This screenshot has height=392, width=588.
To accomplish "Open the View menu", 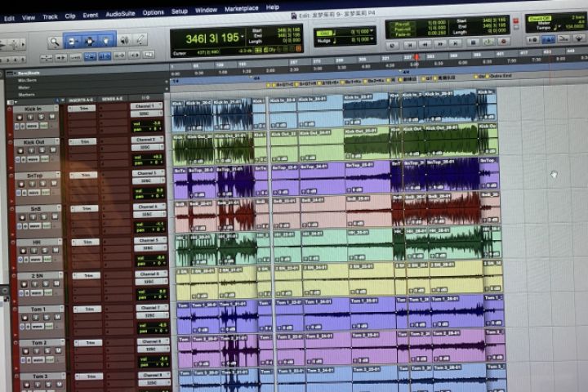I will click(29, 18).
